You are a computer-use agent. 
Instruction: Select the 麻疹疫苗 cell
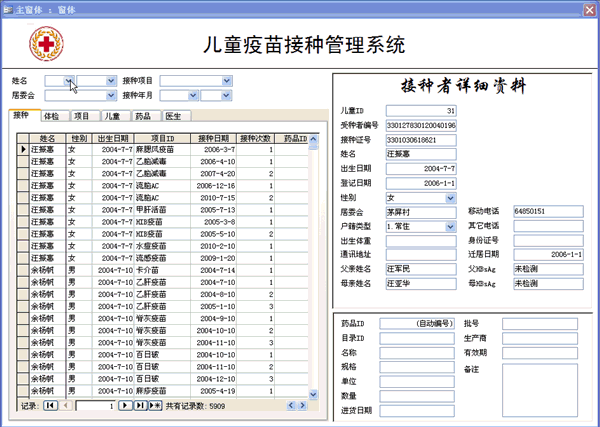point(162,391)
